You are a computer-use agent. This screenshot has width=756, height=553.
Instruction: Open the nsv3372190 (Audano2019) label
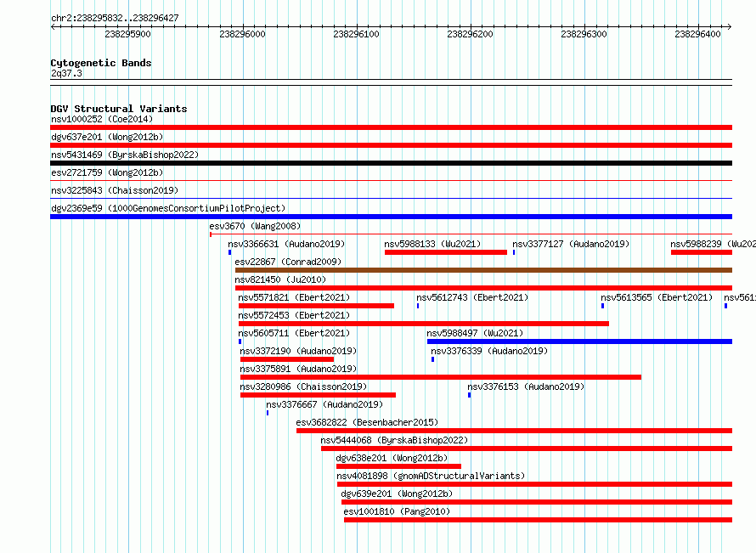click(298, 351)
